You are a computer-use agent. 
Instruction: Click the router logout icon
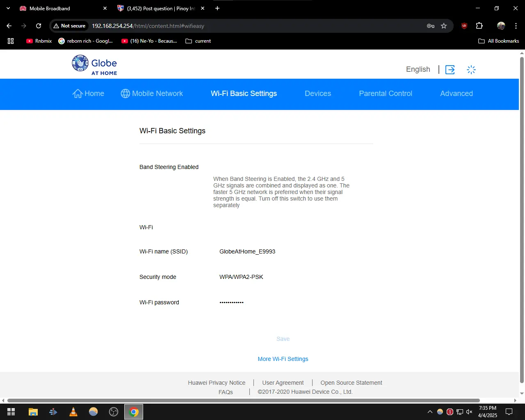coord(450,69)
